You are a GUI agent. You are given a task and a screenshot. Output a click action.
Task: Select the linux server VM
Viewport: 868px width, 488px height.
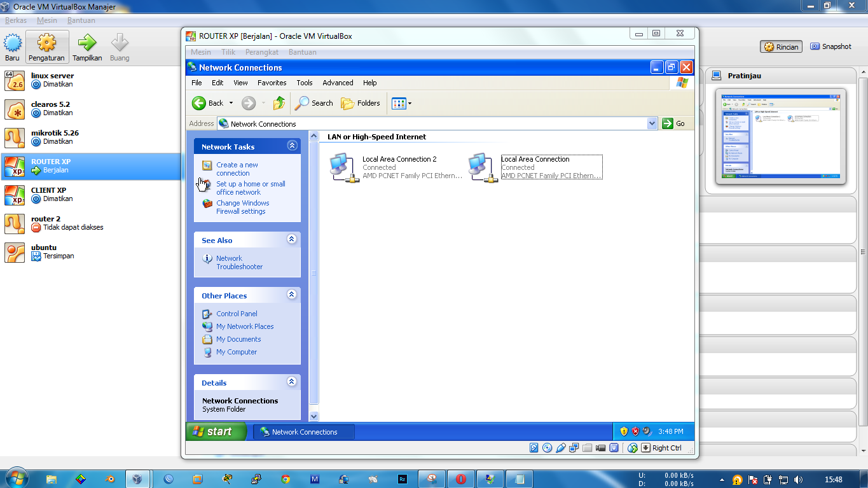coord(91,80)
